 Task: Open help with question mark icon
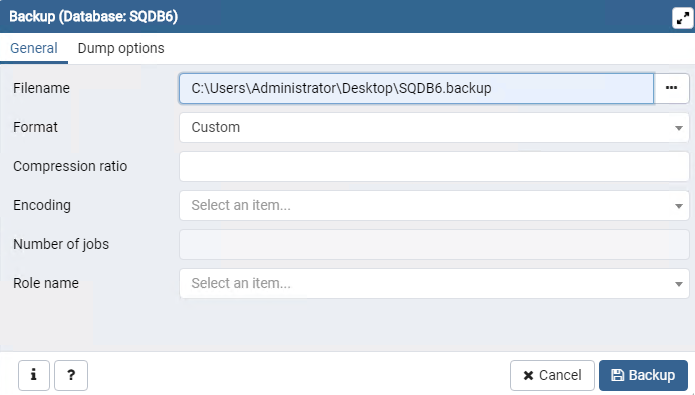click(x=71, y=375)
